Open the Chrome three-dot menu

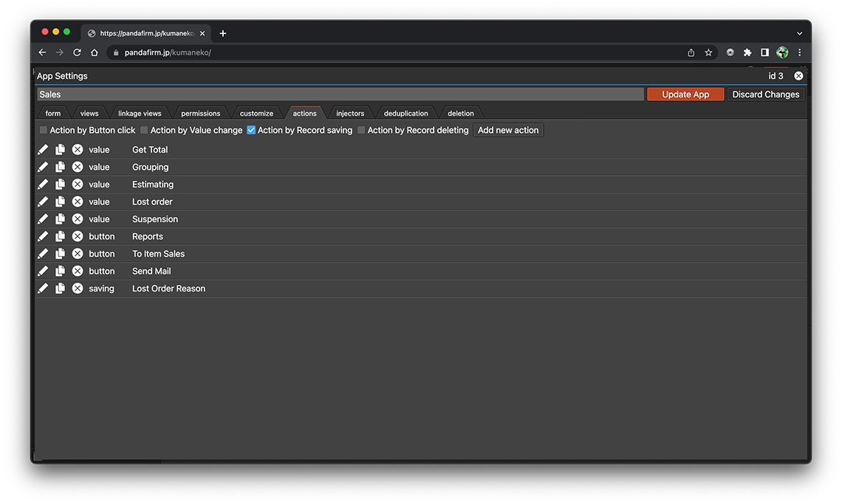coord(799,52)
